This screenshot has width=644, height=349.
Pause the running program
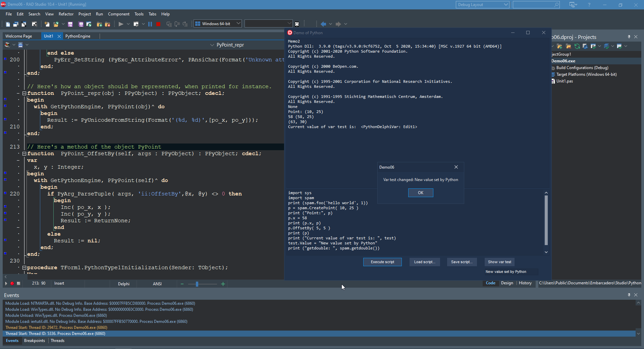pos(150,24)
